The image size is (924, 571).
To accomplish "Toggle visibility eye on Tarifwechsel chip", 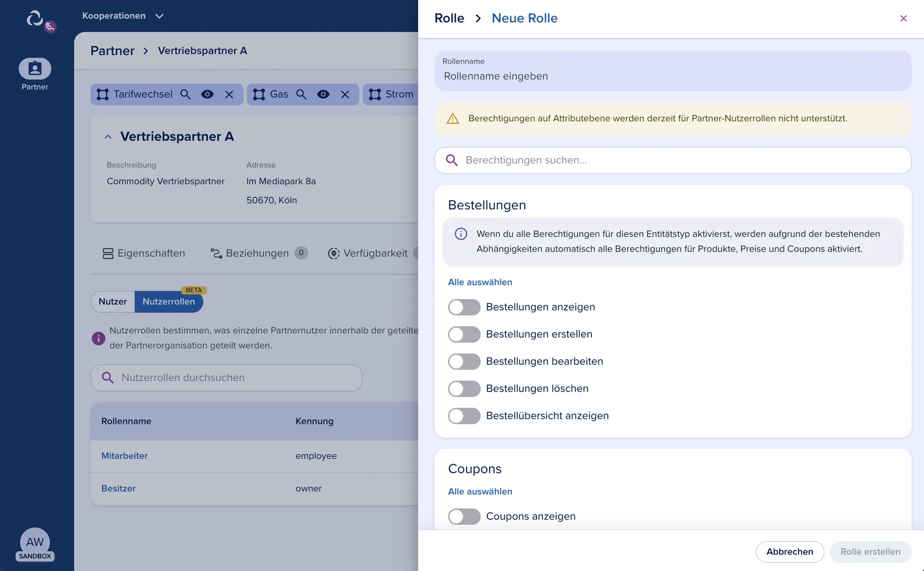I will (207, 94).
